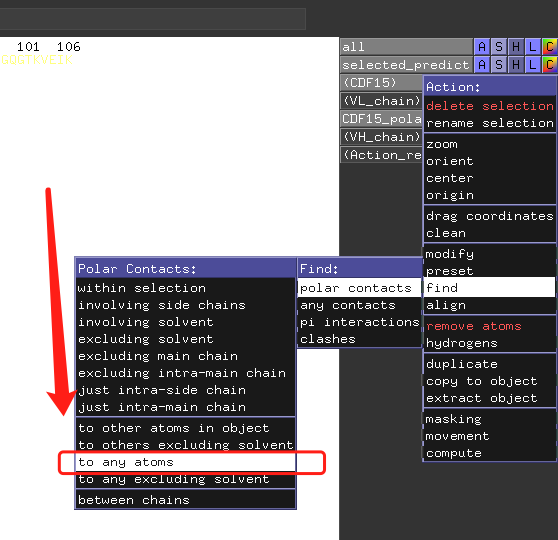
Task: Click the sequence GQGTKVEIK in viewer
Action: tap(37, 60)
